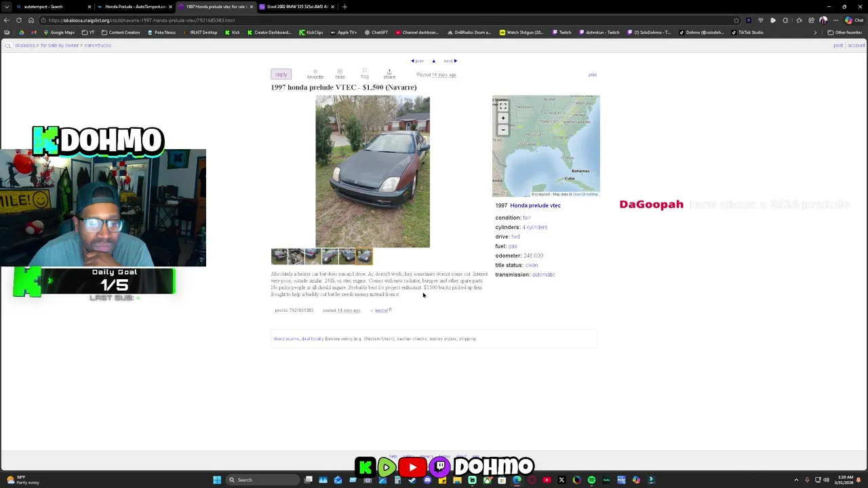Open the 'Watch Shōgun' bookmark
This screenshot has height=488, width=868.
[x=521, y=33]
